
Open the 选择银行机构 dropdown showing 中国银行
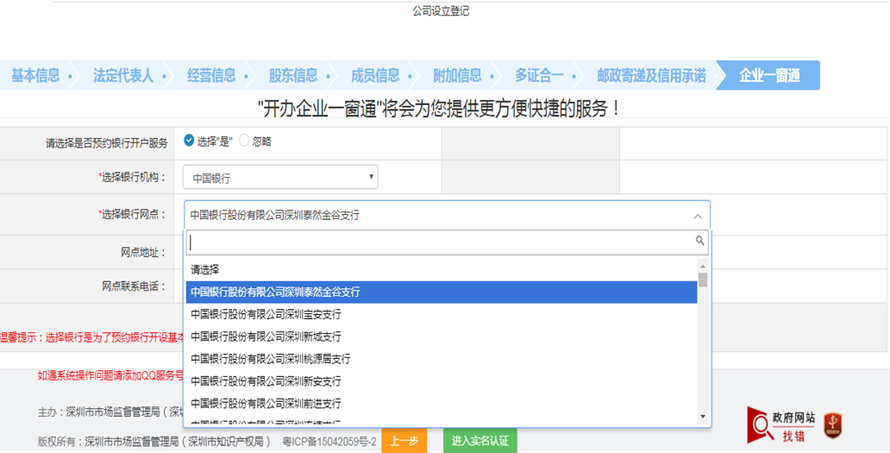coord(280,178)
